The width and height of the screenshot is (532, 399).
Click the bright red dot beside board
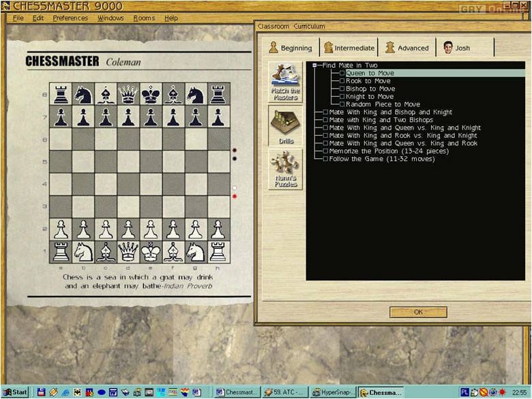point(235,196)
